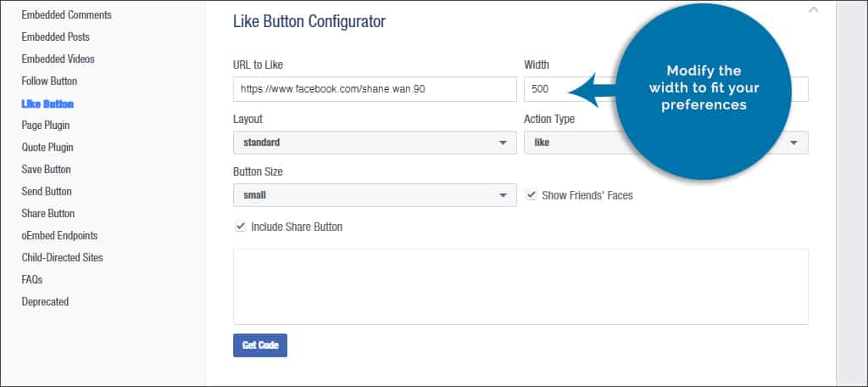The width and height of the screenshot is (868, 387).
Task: Open the Embedded Videos sidebar link
Action: point(58,59)
